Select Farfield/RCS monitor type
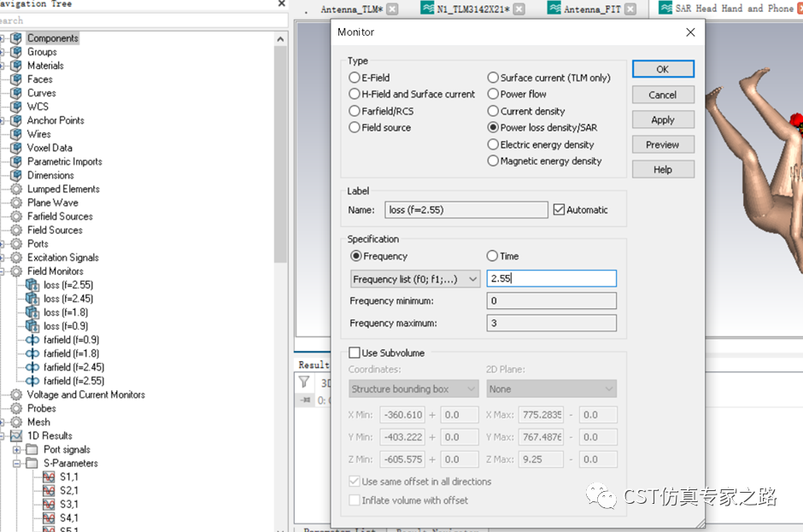The height and width of the screenshot is (532, 803). point(355,111)
